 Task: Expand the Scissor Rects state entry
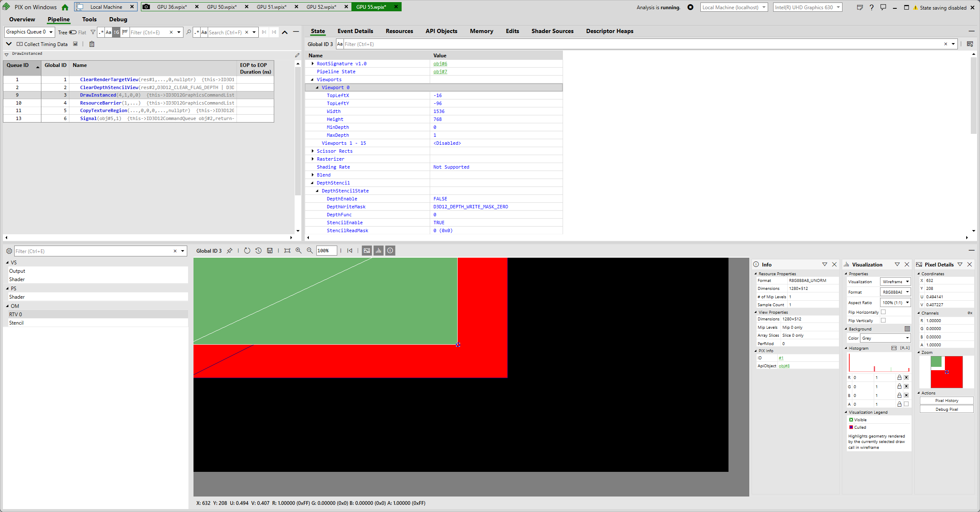[313, 151]
